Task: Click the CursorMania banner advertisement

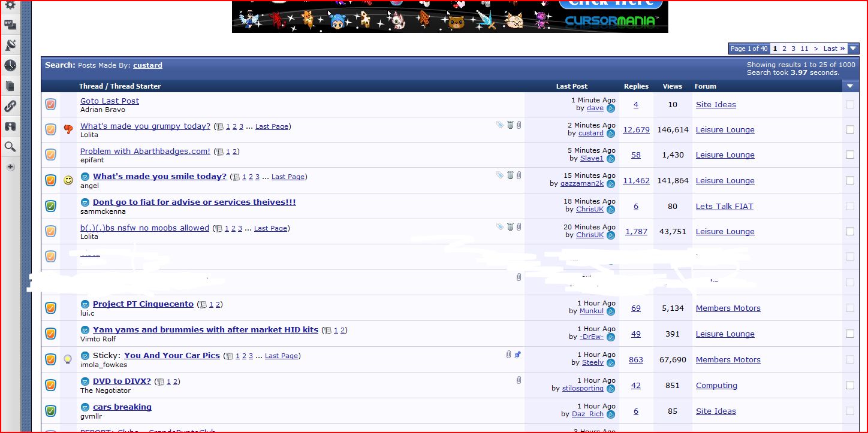Action: pos(450,16)
